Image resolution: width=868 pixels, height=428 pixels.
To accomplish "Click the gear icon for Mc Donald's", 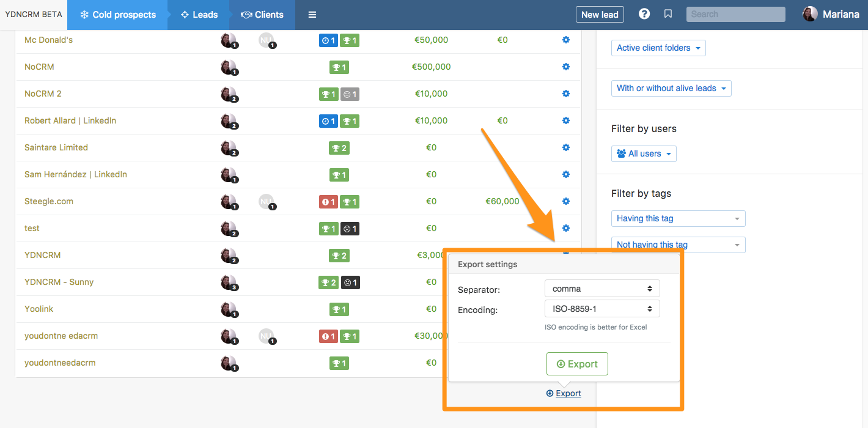I will (x=565, y=40).
